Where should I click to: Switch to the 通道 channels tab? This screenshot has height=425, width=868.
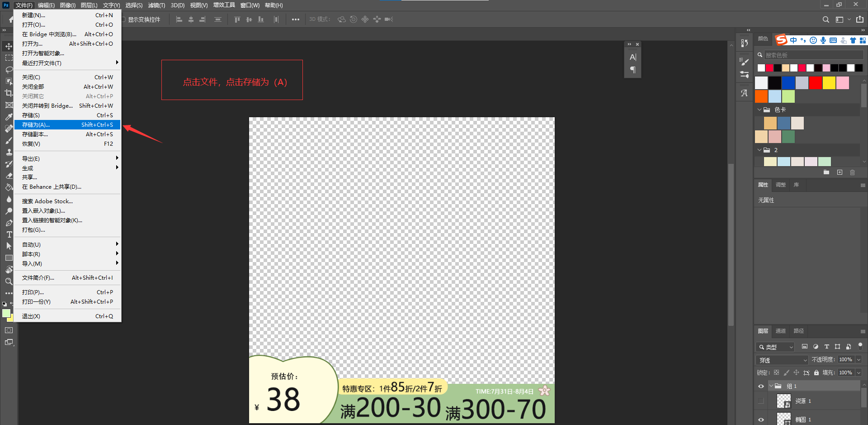pos(780,331)
